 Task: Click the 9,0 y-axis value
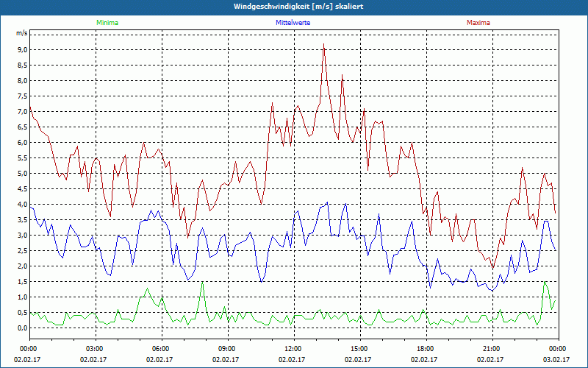(x=22, y=50)
